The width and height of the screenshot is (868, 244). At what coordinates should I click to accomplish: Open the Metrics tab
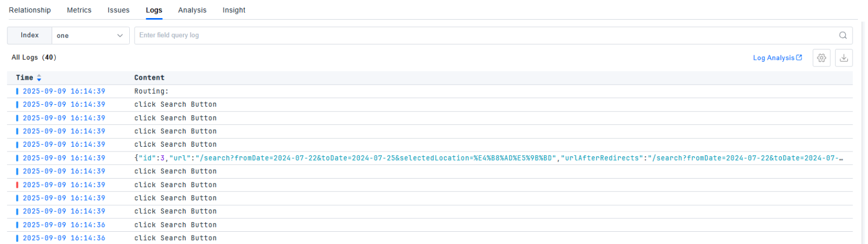pos(79,10)
